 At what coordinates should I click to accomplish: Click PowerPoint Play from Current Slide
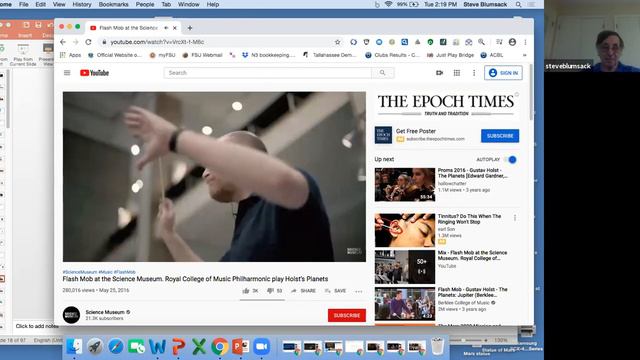tap(23, 54)
